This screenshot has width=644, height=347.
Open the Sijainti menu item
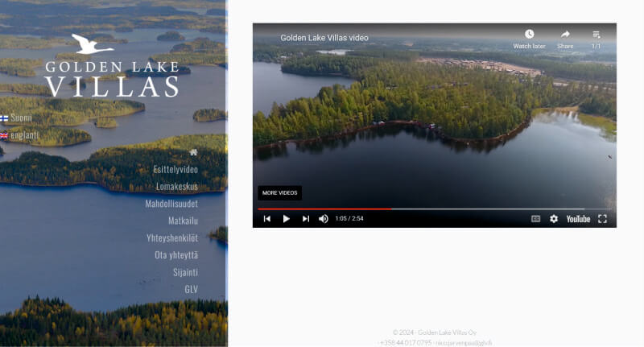coord(186,272)
